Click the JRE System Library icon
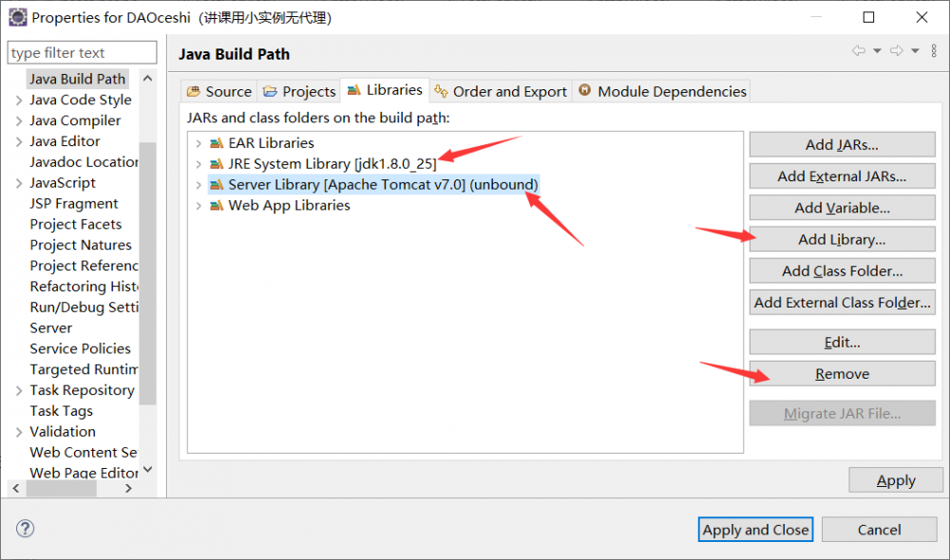The image size is (950, 560). coord(217,164)
